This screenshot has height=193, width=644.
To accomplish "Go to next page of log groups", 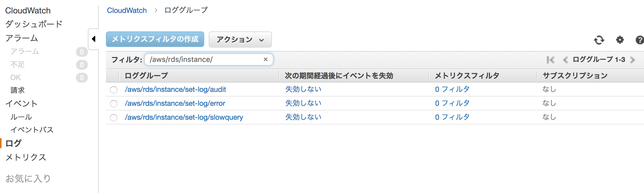I will [x=633, y=60].
